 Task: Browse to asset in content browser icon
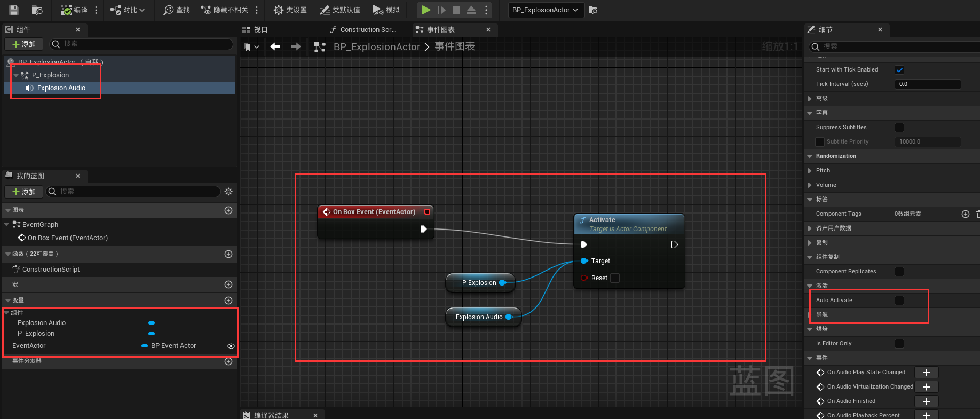pyautogui.click(x=37, y=10)
